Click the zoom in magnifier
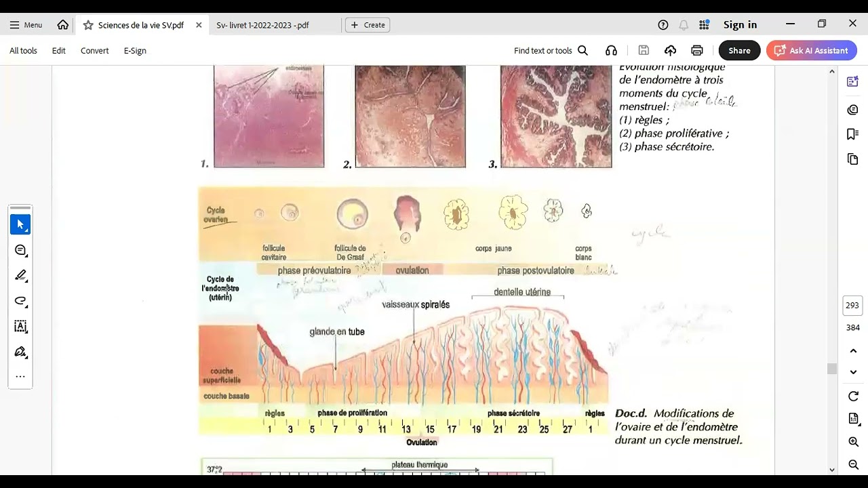The height and width of the screenshot is (488, 868). point(853,442)
